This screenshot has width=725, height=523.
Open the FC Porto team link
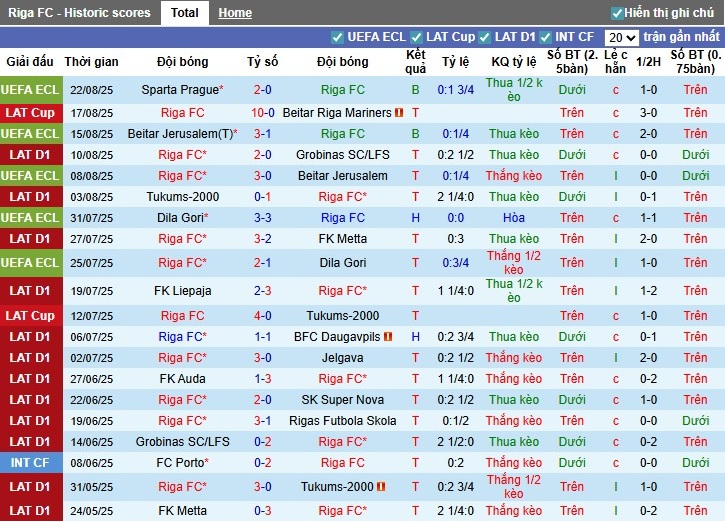180,463
